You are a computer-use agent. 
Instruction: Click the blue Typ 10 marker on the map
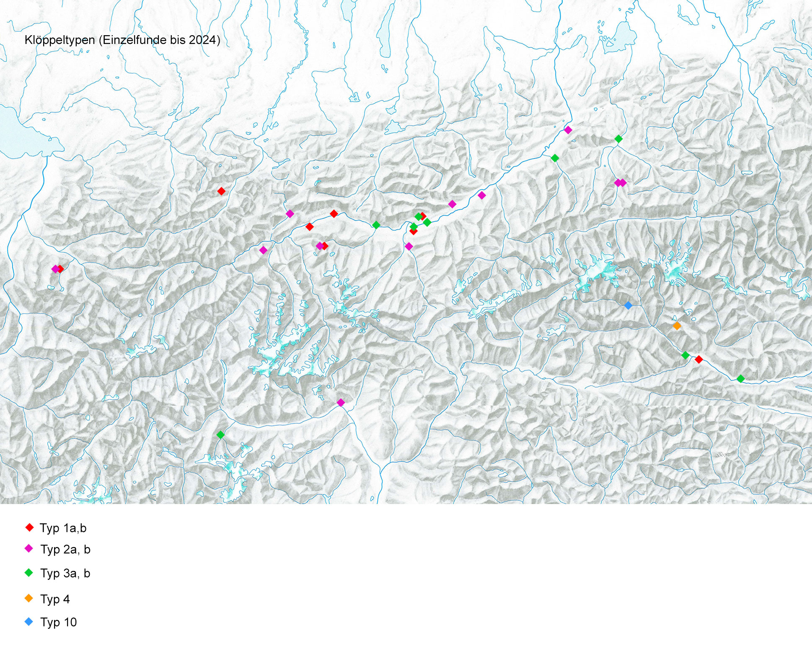tap(628, 306)
